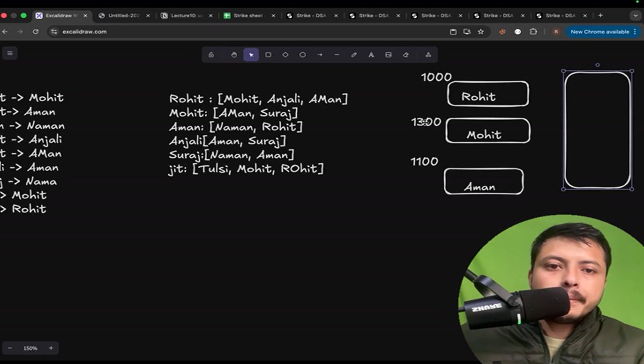Image resolution: width=644 pixels, height=364 pixels.
Task: Close the Strike sheet tab
Action: (273, 16)
